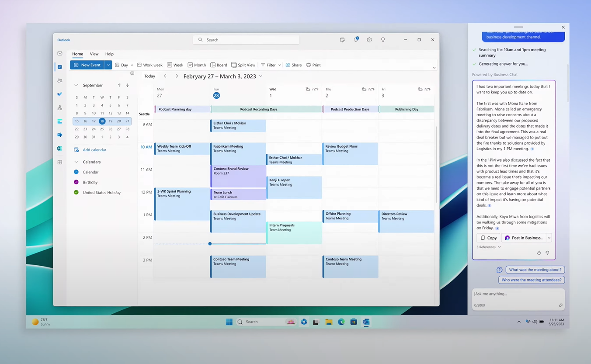Click the Print toolbar icon

click(x=313, y=65)
